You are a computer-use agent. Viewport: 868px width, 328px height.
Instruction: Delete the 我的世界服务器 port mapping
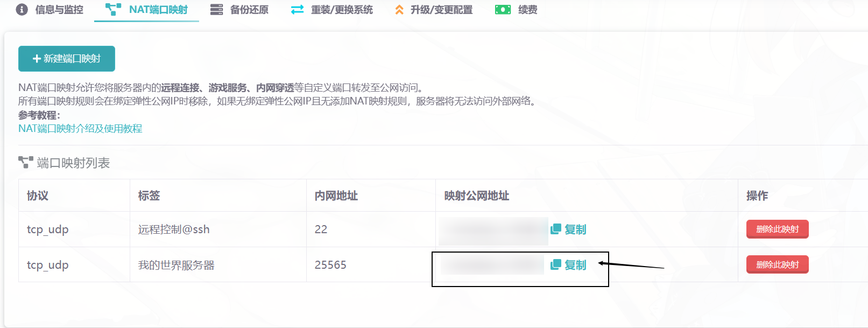click(777, 264)
